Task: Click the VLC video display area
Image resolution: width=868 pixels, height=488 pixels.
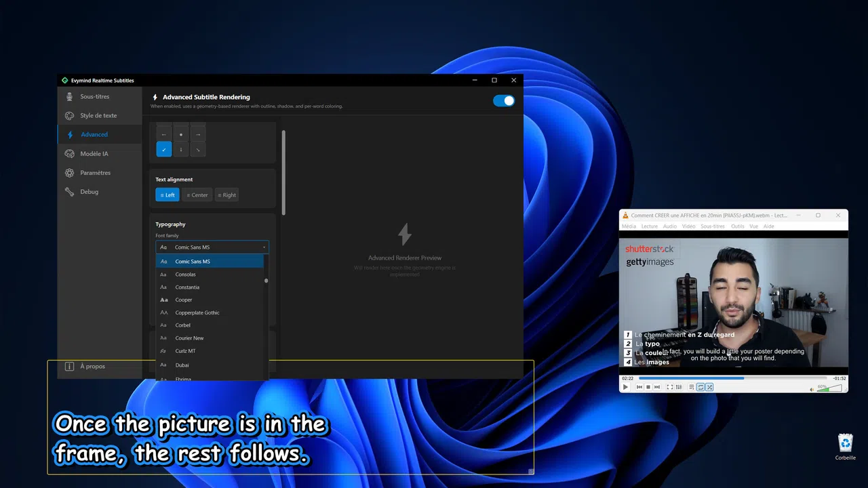Action: point(733,302)
